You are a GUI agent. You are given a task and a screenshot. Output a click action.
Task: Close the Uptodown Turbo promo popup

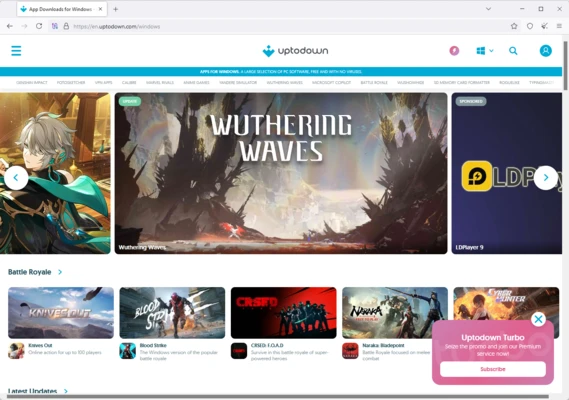tap(539, 319)
